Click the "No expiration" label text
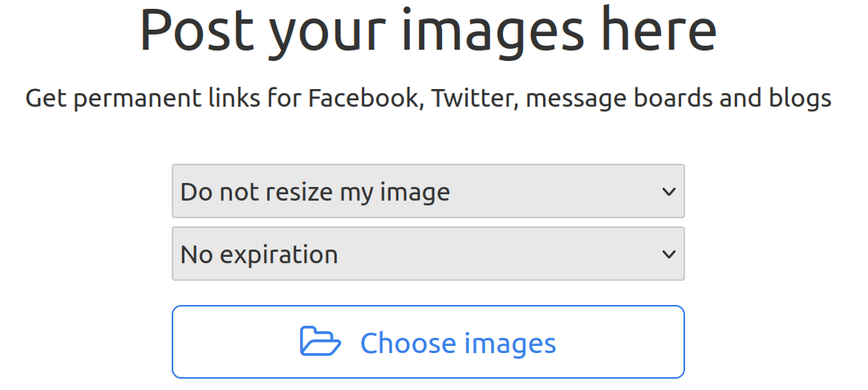The height and width of the screenshot is (390, 868). coord(259,255)
